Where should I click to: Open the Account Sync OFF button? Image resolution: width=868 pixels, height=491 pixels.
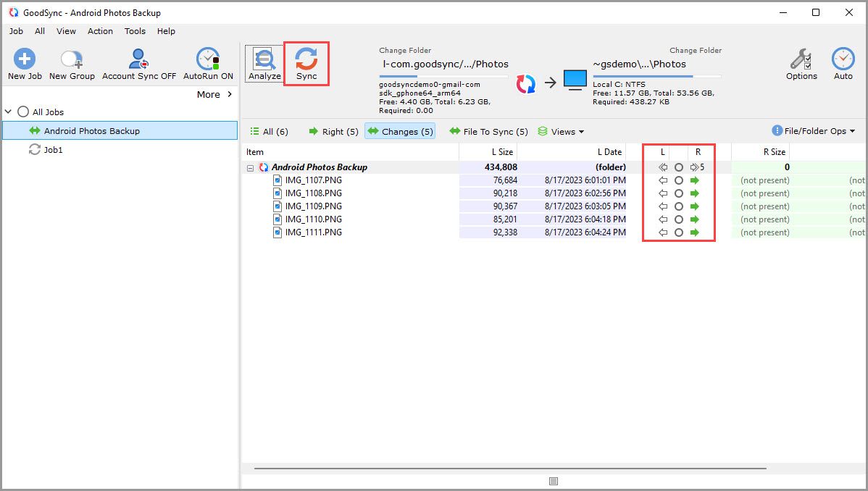(139, 64)
